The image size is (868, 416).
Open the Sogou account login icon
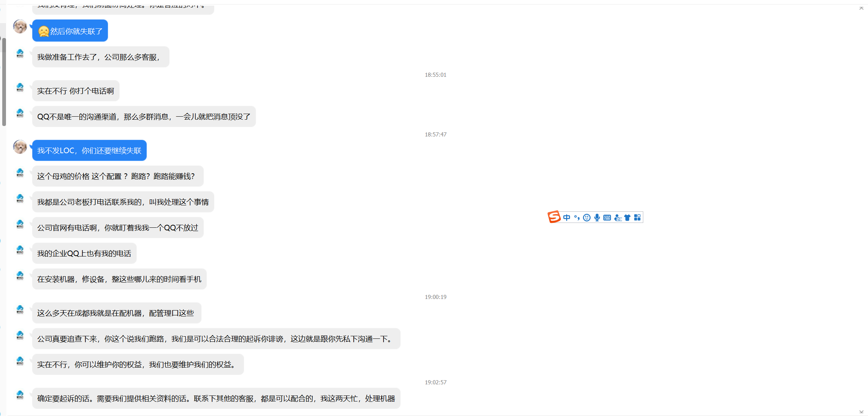[x=618, y=218]
